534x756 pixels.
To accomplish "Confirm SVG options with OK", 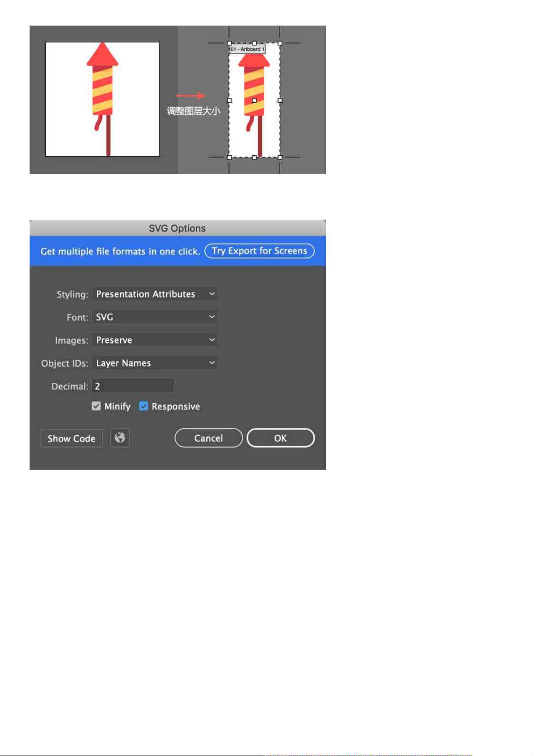I will pos(281,438).
